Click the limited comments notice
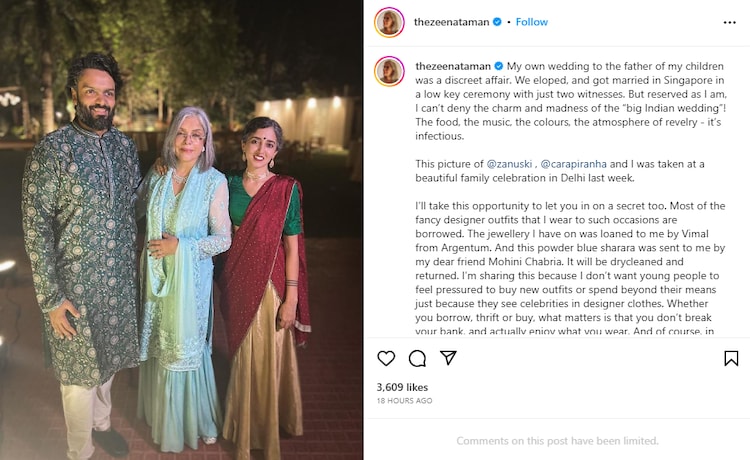This screenshot has height=460, width=750. point(557,441)
